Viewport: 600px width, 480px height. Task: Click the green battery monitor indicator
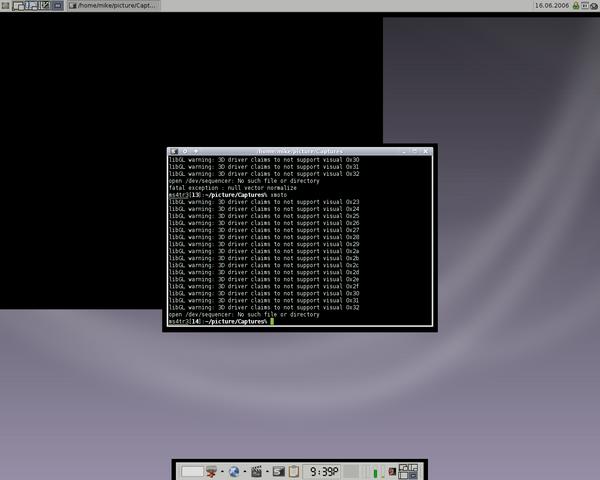point(377,471)
